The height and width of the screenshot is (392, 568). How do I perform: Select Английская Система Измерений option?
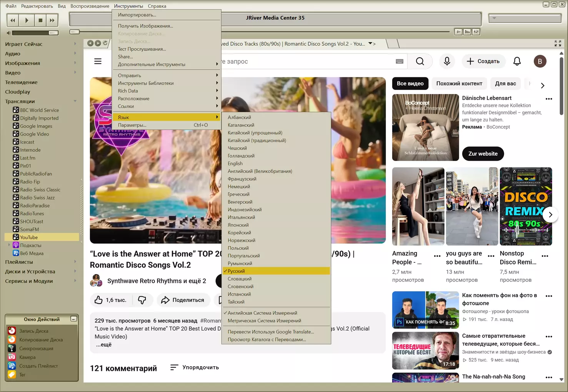262,313
